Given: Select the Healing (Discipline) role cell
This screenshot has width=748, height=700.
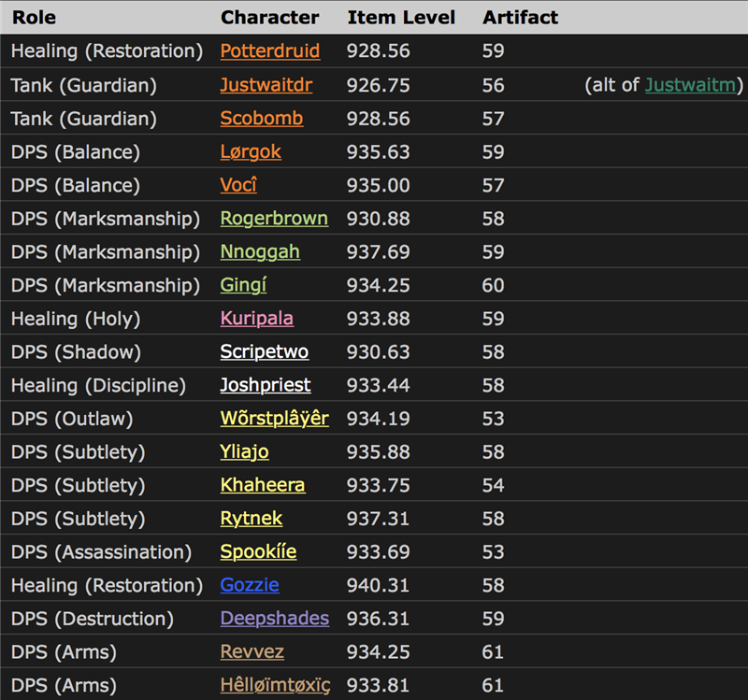Looking at the screenshot, I should click(99, 386).
